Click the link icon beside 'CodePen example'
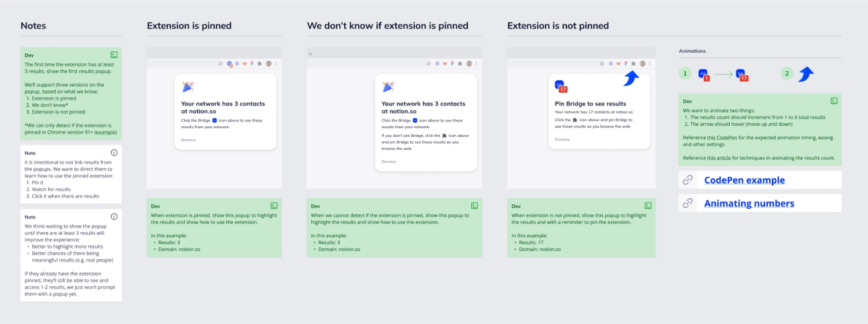868x324 pixels. point(688,180)
